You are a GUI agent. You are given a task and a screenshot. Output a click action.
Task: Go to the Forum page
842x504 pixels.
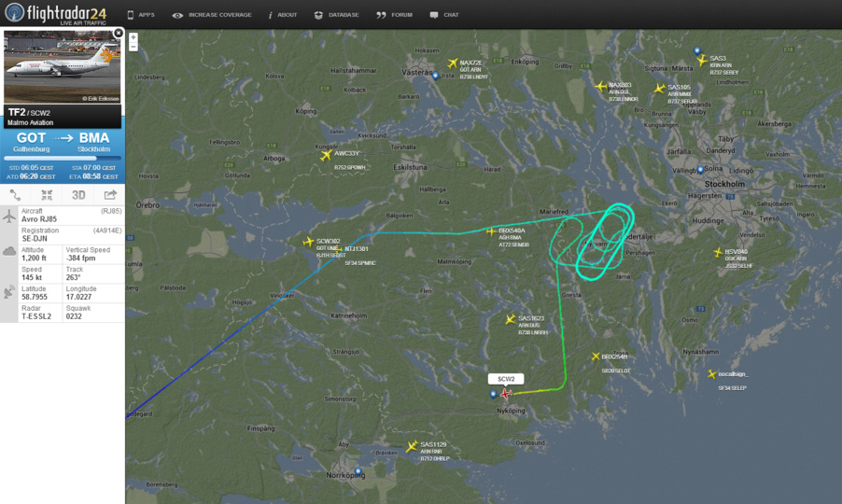(395, 15)
